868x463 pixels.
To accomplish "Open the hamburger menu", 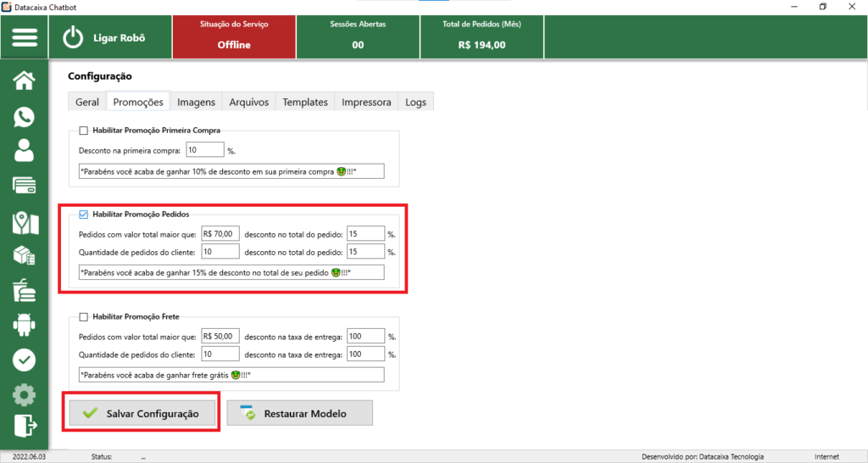I will (25, 38).
